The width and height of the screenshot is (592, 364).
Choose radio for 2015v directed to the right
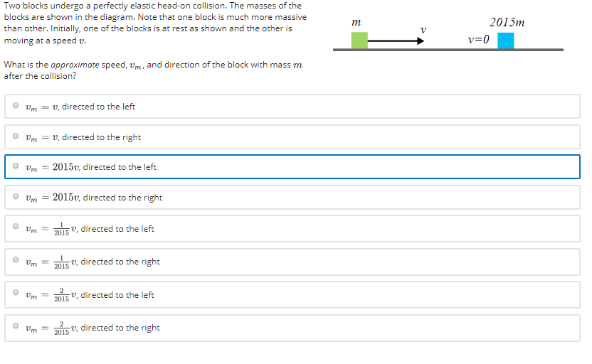[x=16, y=198]
